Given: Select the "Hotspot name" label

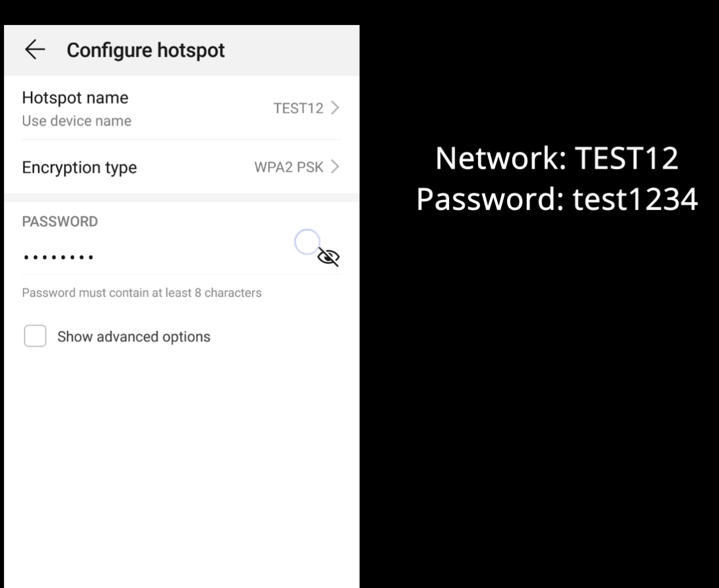Looking at the screenshot, I should [x=75, y=98].
